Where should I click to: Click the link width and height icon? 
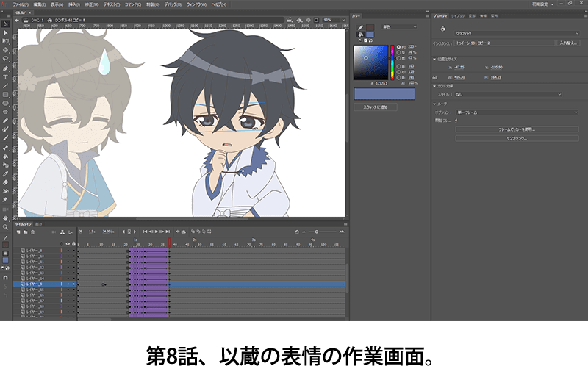(435, 78)
